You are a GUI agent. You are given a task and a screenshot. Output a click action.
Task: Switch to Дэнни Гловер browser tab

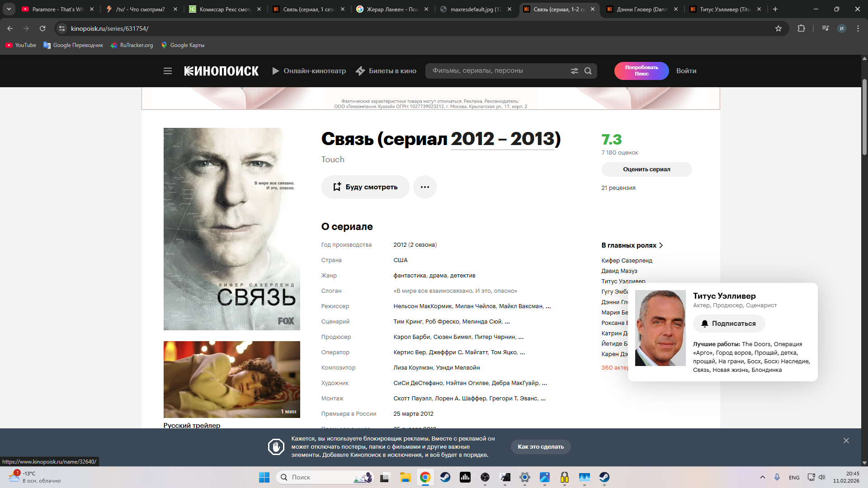(641, 9)
